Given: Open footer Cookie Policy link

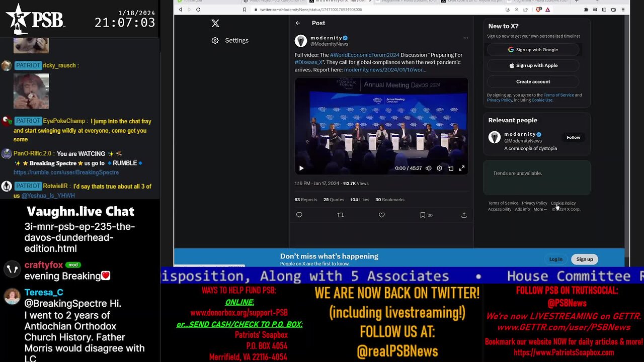Looking at the screenshot, I should pyautogui.click(x=563, y=203).
